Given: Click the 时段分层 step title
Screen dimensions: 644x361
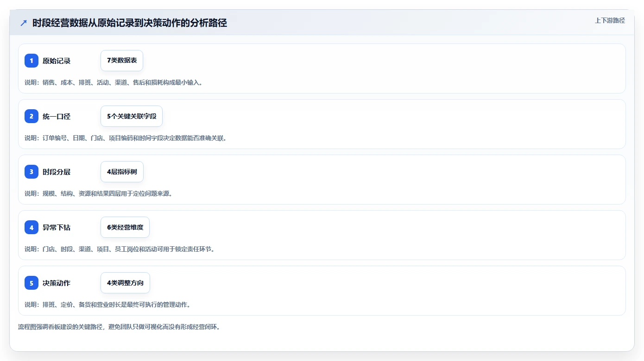Looking at the screenshot, I should tap(57, 172).
